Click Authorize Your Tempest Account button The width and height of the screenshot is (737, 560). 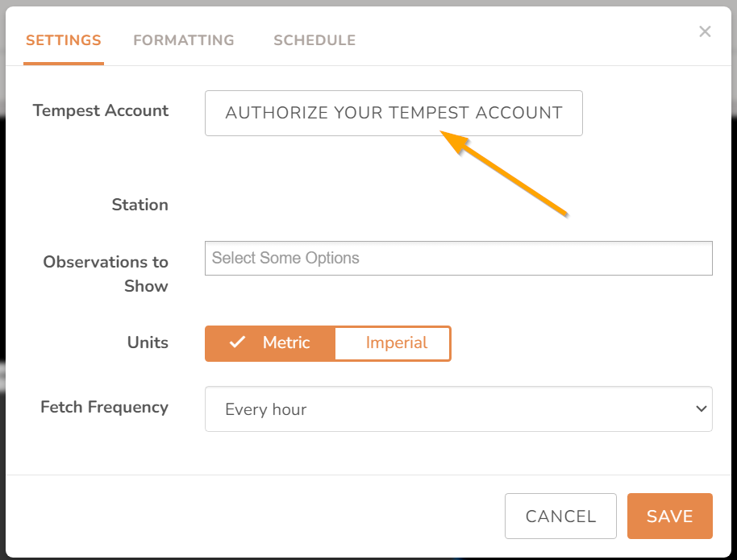coord(393,114)
